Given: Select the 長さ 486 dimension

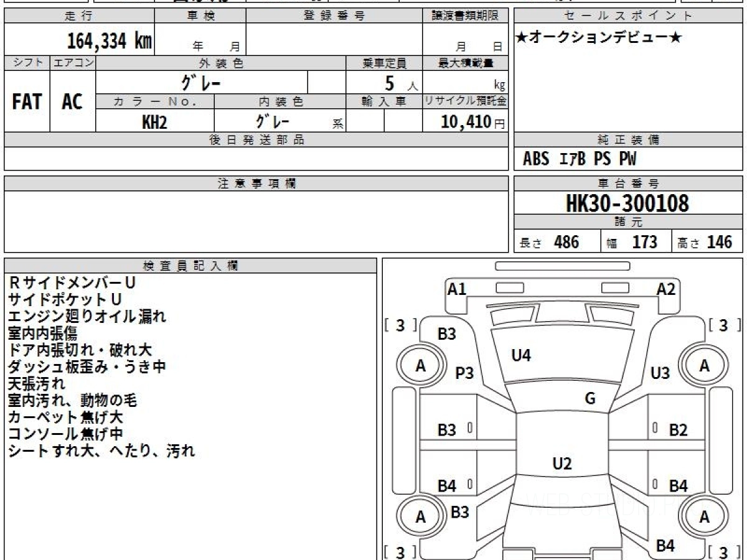Looking at the screenshot, I should click(x=550, y=242).
